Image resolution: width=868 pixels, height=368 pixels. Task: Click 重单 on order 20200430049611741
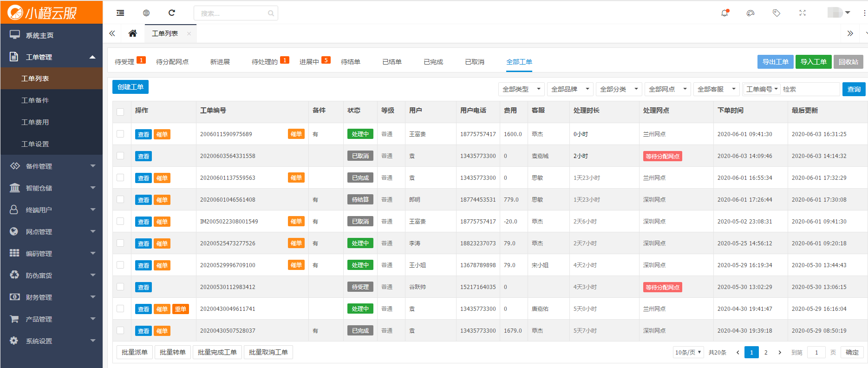tap(181, 309)
